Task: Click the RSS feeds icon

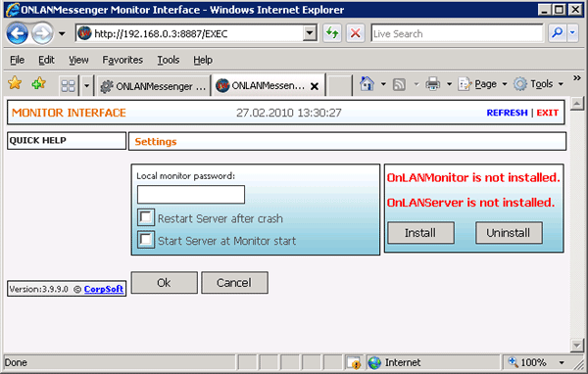Action: tap(399, 84)
